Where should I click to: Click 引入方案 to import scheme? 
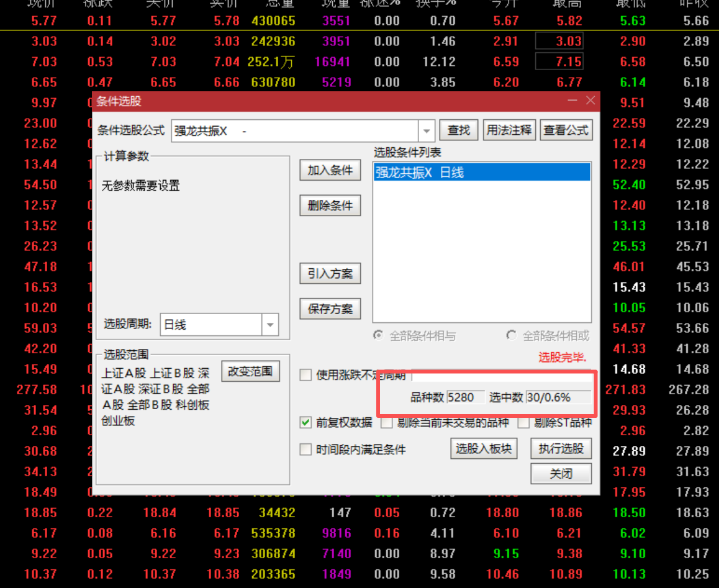click(330, 274)
